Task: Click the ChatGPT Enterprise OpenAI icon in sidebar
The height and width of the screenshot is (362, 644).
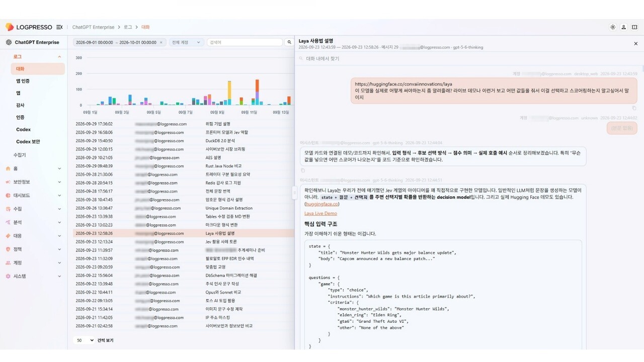Action: click(9, 42)
